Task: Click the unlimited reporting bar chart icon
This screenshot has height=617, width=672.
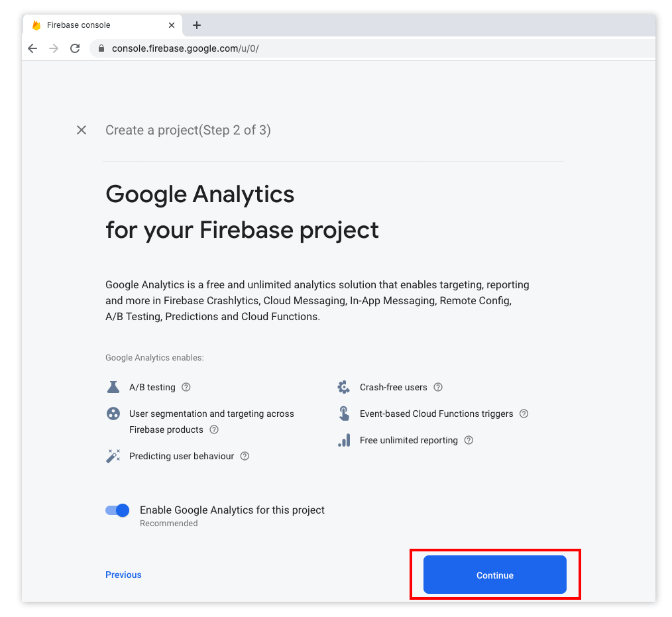Action: click(x=344, y=441)
